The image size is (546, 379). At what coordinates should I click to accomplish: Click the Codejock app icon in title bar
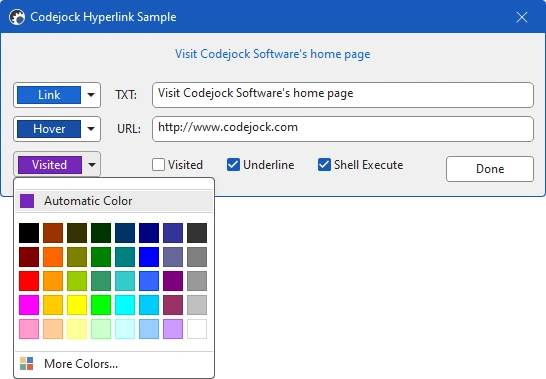click(x=17, y=17)
